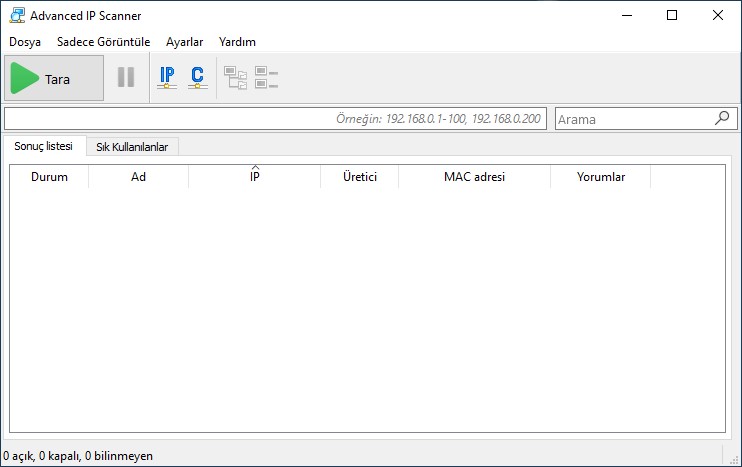The width and height of the screenshot is (742, 467).
Task: Click the blue C subnet toolbar icon
Action: tap(198, 78)
